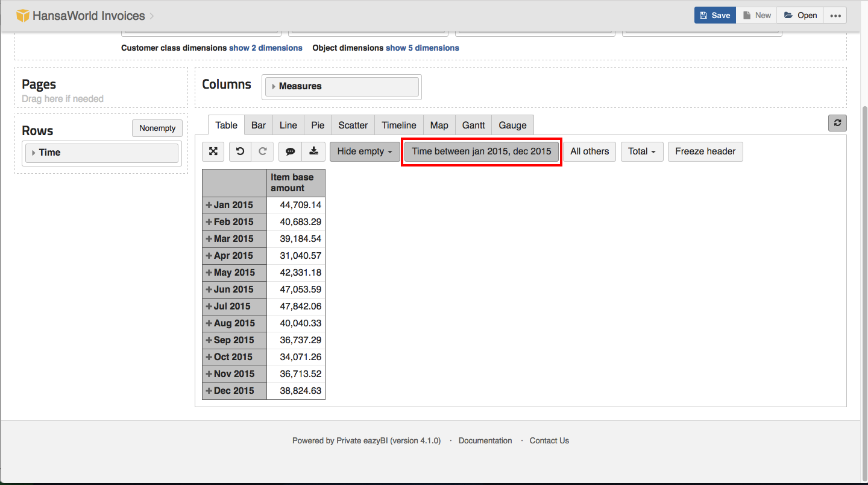This screenshot has height=485, width=868.
Task: Toggle the All others filter
Action: coord(590,151)
